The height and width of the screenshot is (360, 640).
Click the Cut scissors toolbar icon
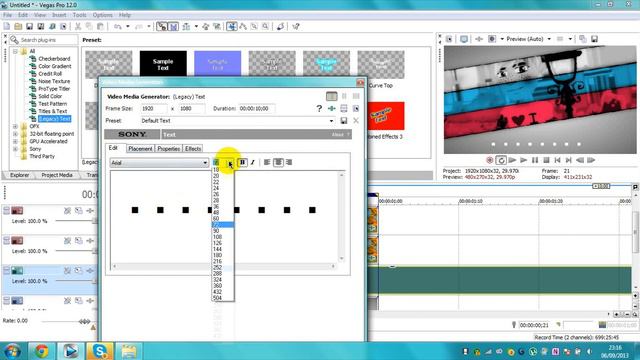click(x=78, y=27)
